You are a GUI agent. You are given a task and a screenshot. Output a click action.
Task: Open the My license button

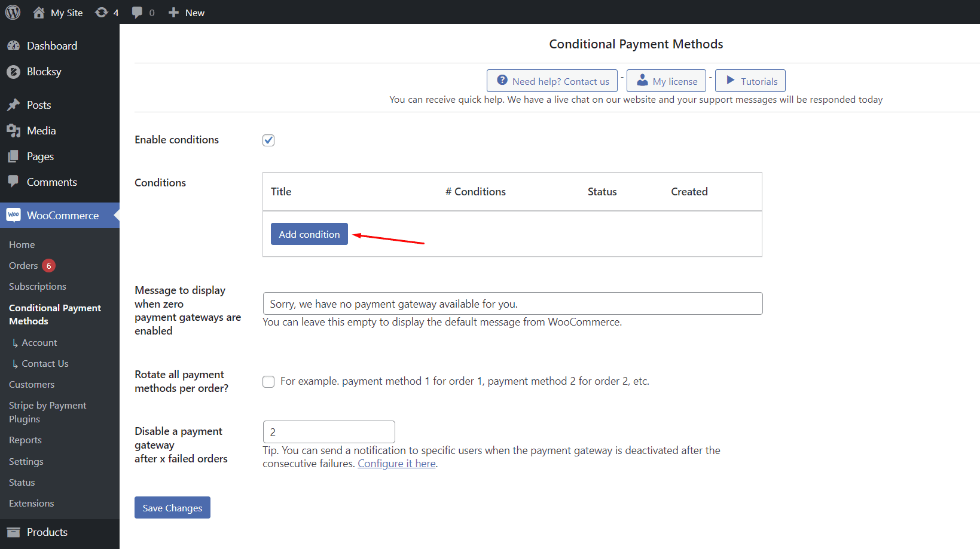(x=667, y=81)
